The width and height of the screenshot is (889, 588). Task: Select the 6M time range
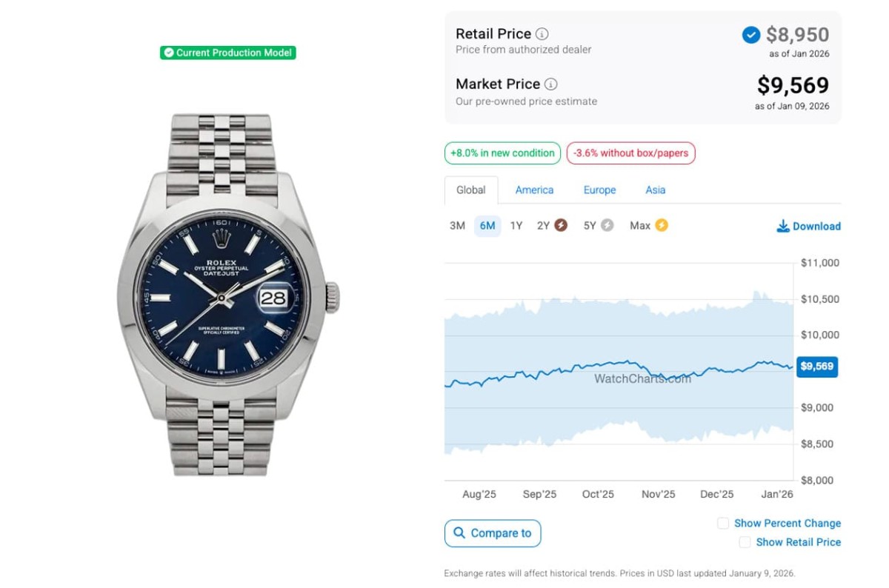coord(487,226)
